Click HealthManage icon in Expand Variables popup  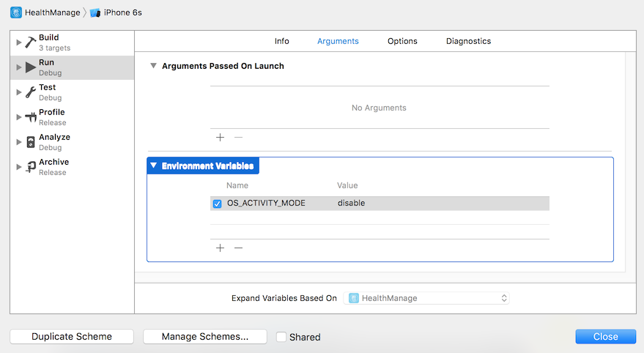pyautogui.click(x=354, y=298)
